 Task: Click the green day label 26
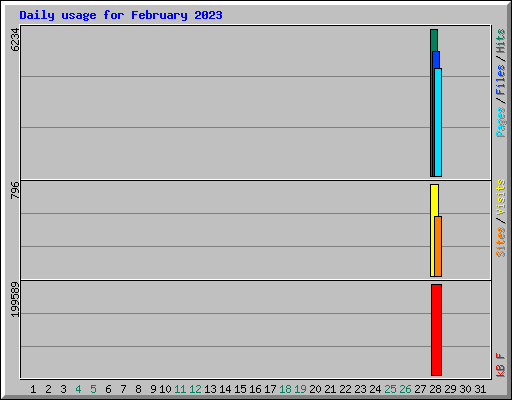point(405,389)
